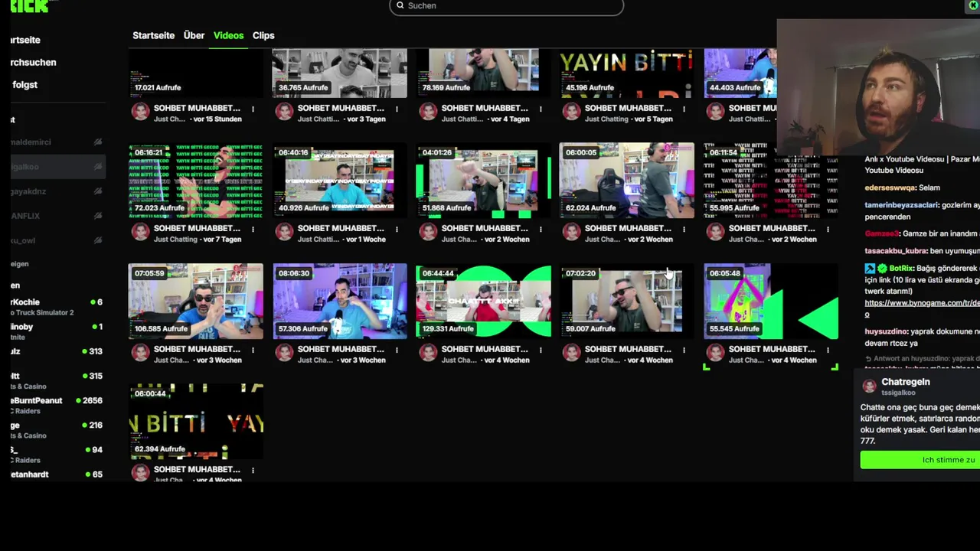980x551 pixels.
Task: Open three-dot menu of 62.024 Aufrufe video
Action: [x=684, y=230]
